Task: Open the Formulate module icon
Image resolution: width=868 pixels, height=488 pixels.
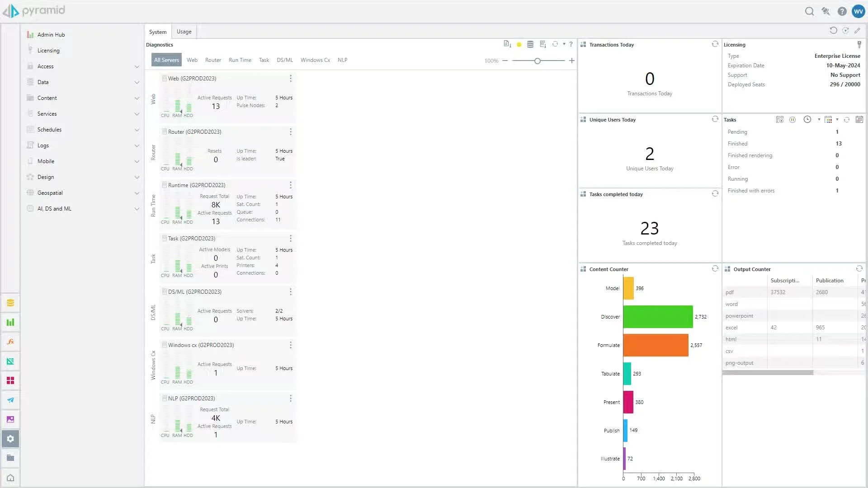Action: [10, 342]
